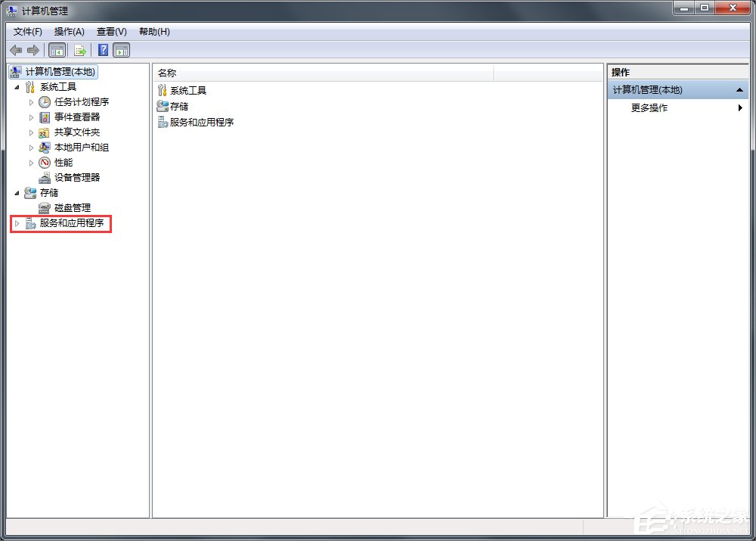756x541 pixels.
Task: Click the Back navigation arrow
Action: click(15, 50)
